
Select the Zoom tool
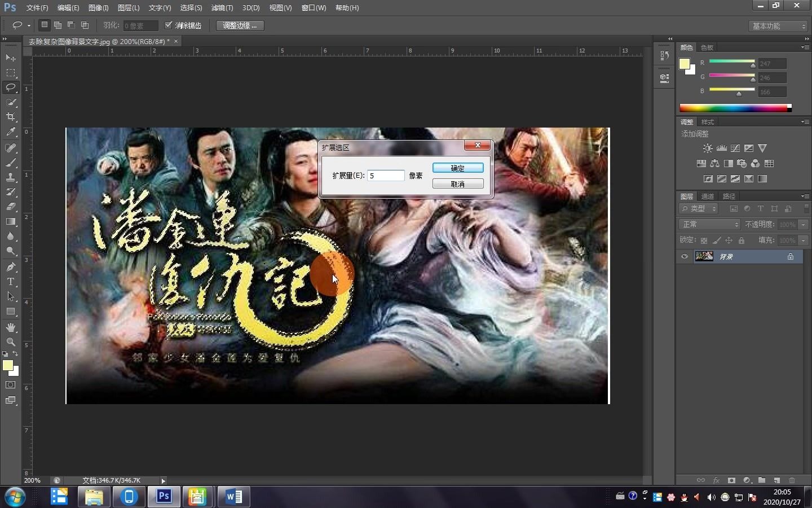pyautogui.click(x=11, y=341)
